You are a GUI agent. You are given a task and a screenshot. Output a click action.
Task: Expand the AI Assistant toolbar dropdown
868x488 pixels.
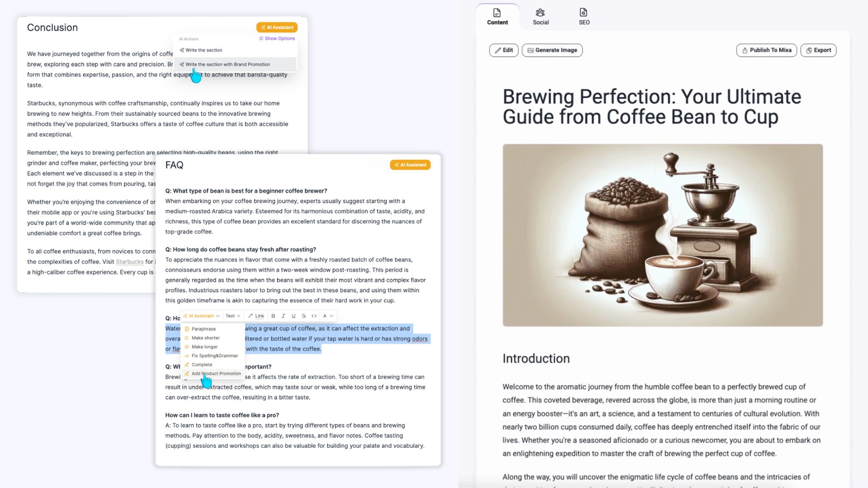201,316
